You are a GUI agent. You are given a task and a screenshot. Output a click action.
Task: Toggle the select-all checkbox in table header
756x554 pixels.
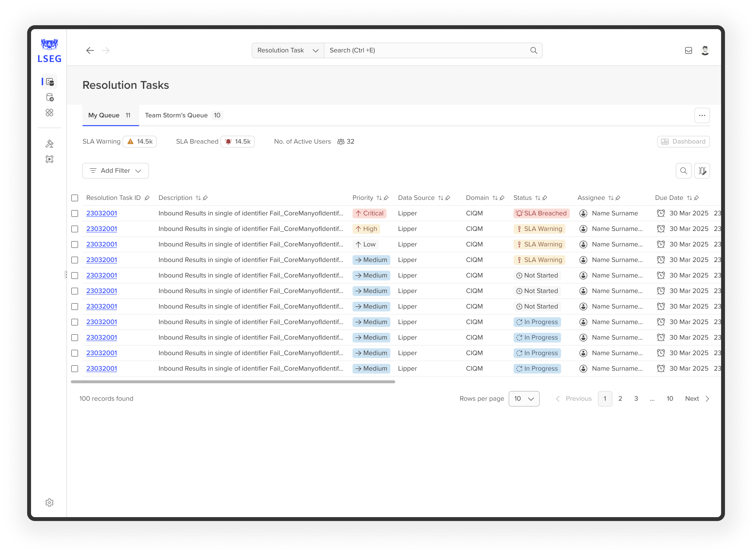click(x=75, y=198)
